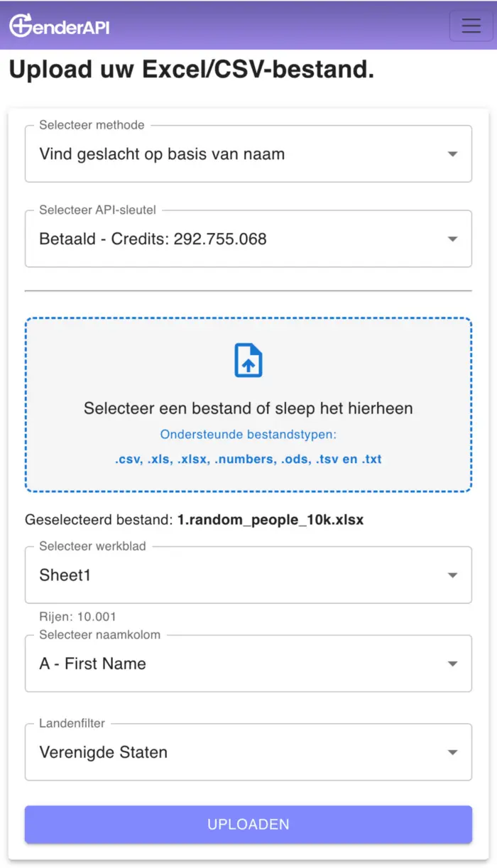Click the arrow on the Landenfilter field
The height and width of the screenshot is (868, 497).
pyautogui.click(x=452, y=752)
